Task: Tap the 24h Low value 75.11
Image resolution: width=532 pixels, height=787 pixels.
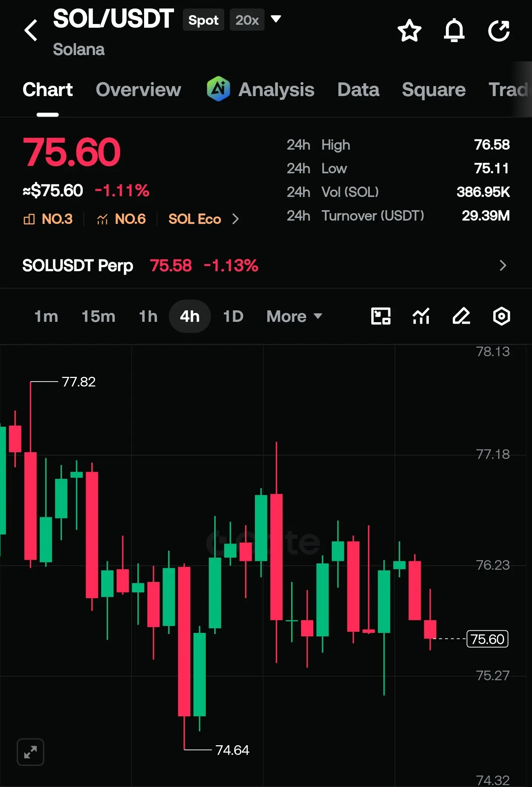Action: click(492, 168)
